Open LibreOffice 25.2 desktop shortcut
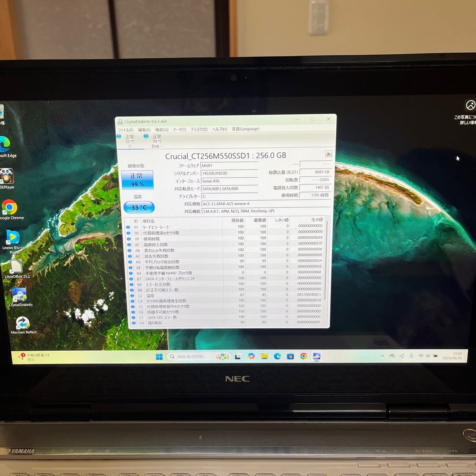Viewport: 476px width, 476px height. 17,269
